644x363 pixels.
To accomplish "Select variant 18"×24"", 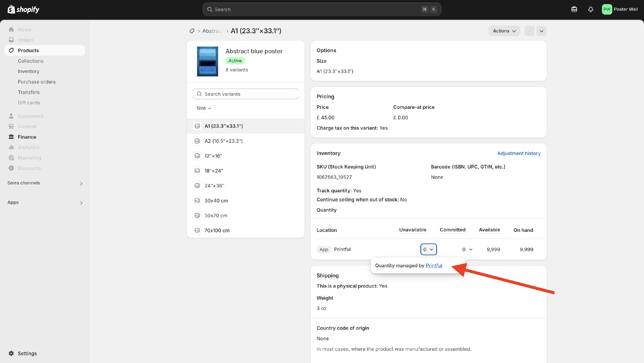I will [246, 171].
